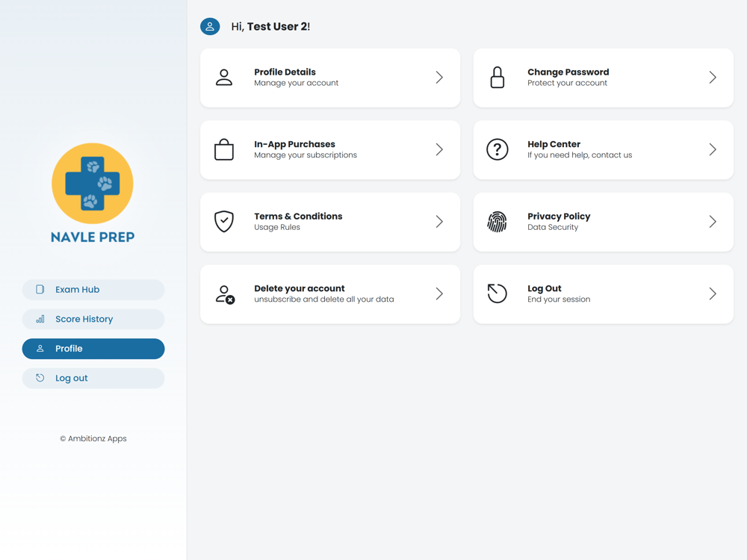Click the Profile Details person icon
Screen dimensions: 747x560
pos(224,78)
